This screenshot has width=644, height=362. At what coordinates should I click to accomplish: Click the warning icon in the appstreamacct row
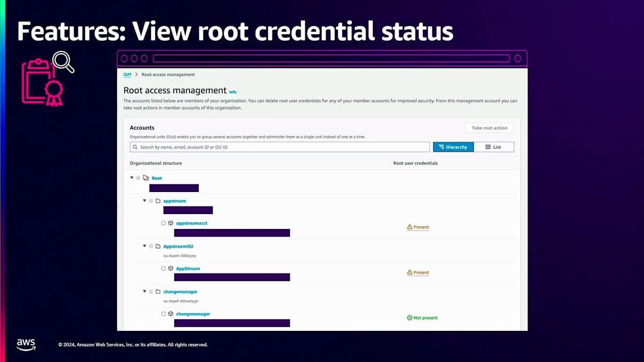coord(409,227)
